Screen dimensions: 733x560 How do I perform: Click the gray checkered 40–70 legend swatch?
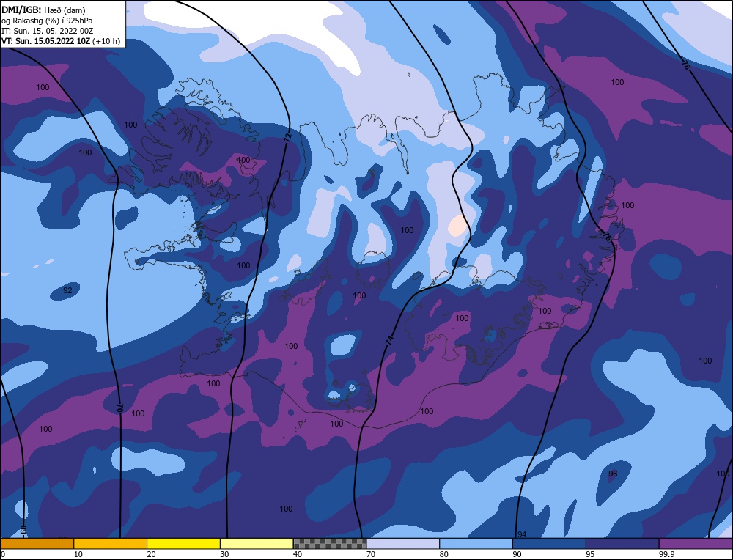pyautogui.click(x=330, y=544)
